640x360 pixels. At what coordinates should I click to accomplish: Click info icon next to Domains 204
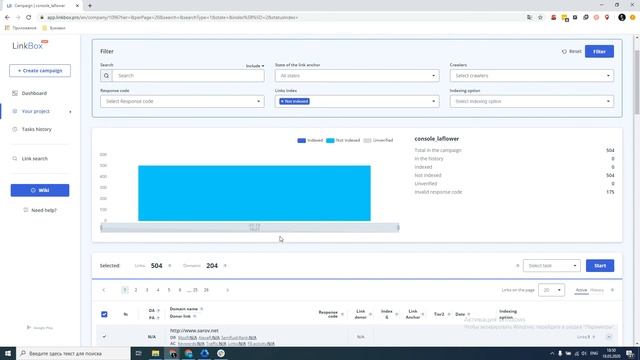225,266
